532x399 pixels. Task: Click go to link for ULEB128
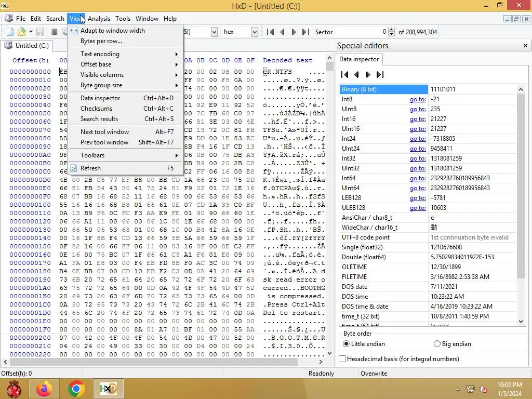pyautogui.click(x=418, y=208)
